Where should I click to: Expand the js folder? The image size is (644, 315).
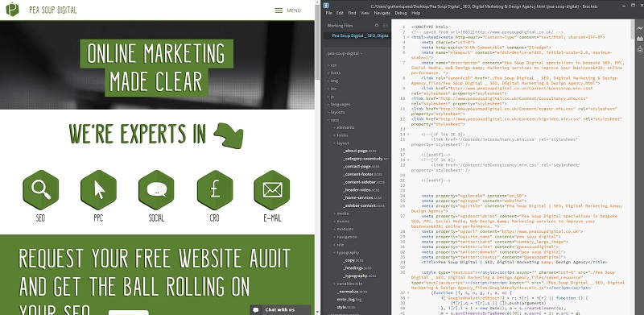tap(332, 96)
